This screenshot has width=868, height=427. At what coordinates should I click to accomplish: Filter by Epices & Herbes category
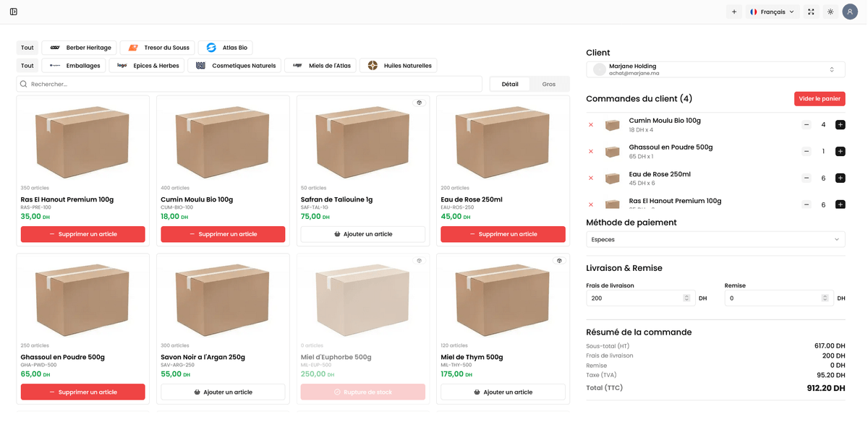tap(148, 66)
